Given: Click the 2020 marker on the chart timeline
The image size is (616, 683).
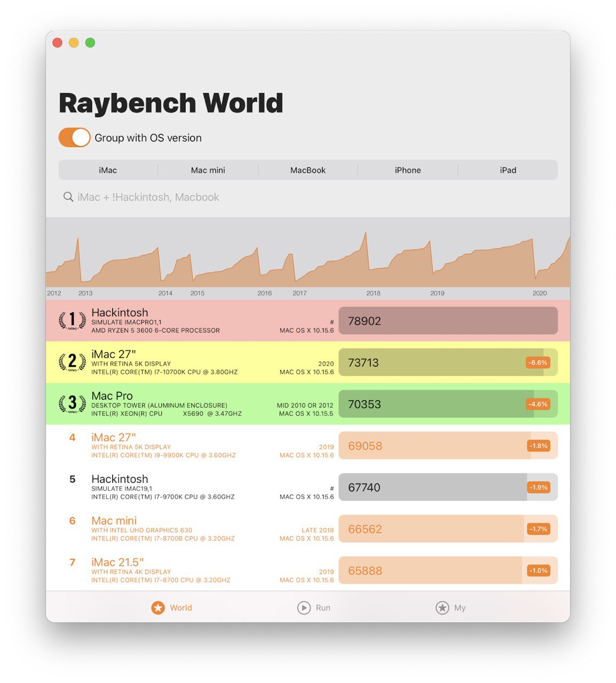Looking at the screenshot, I should (540, 293).
